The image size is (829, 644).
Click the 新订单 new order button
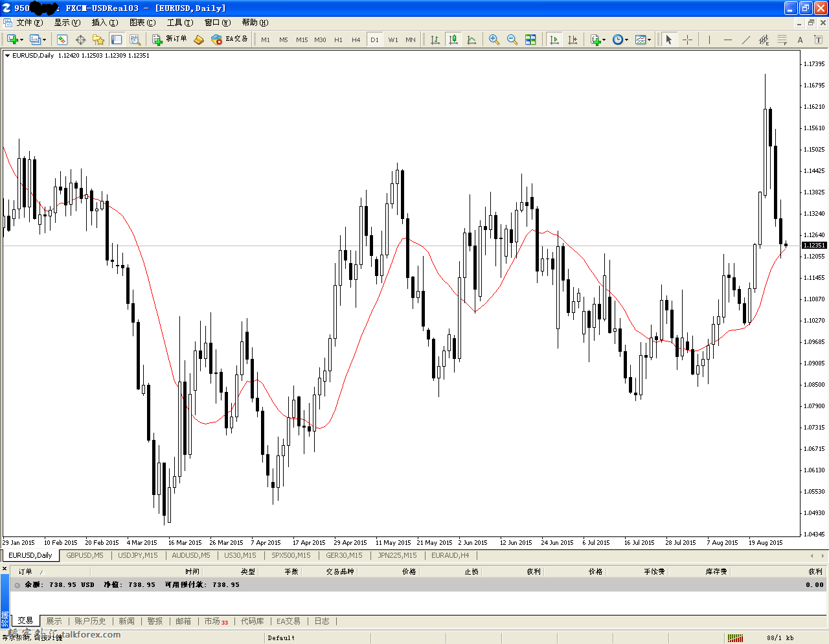coord(170,40)
